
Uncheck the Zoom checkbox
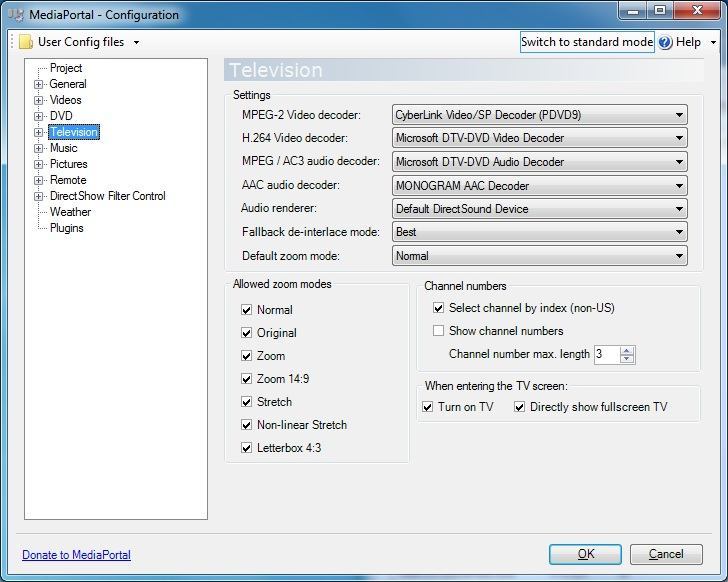(247, 356)
